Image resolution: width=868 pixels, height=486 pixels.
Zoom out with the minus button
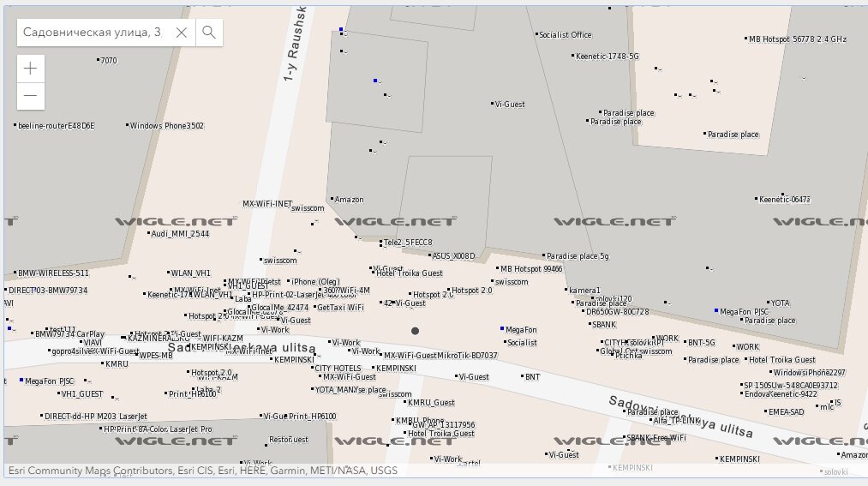click(x=31, y=96)
